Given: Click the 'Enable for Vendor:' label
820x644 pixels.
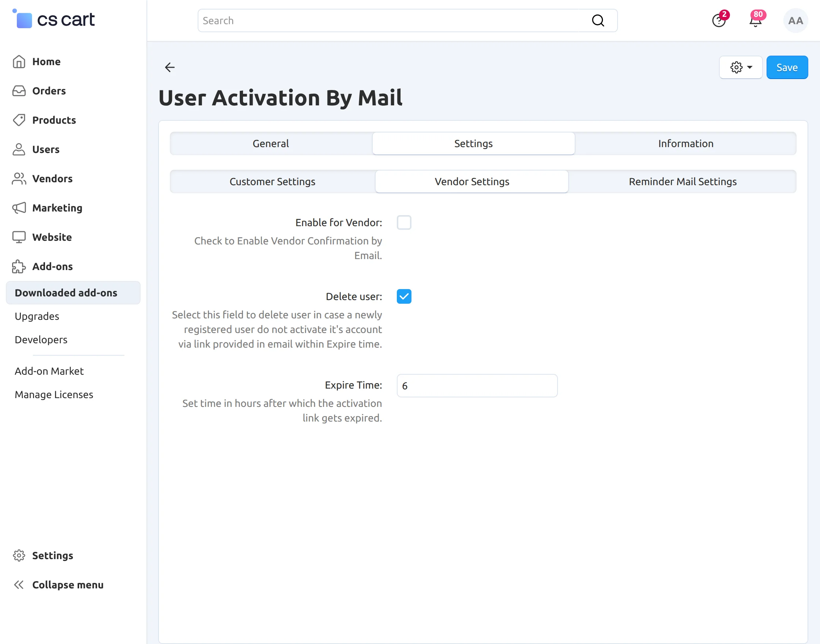Looking at the screenshot, I should tap(339, 222).
